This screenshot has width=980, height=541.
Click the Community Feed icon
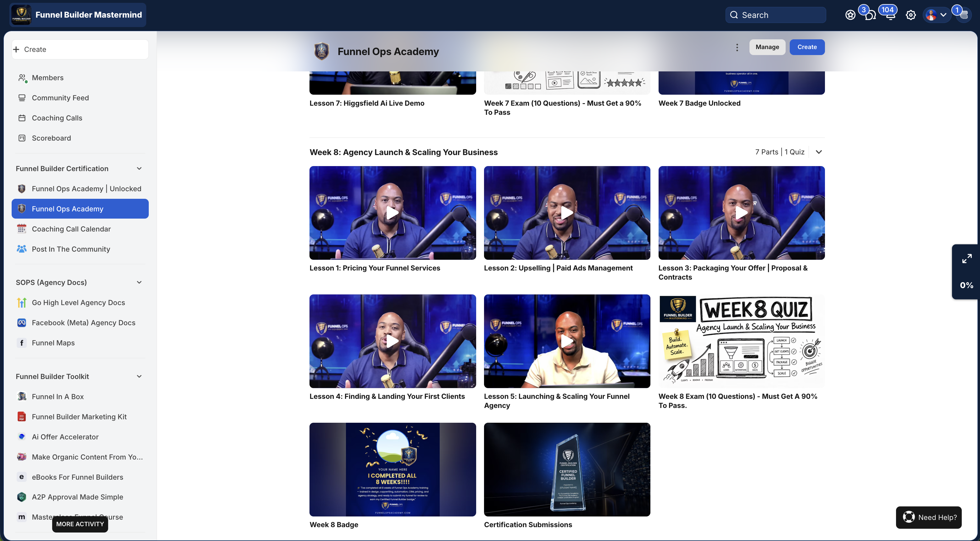(x=22, y=98)
